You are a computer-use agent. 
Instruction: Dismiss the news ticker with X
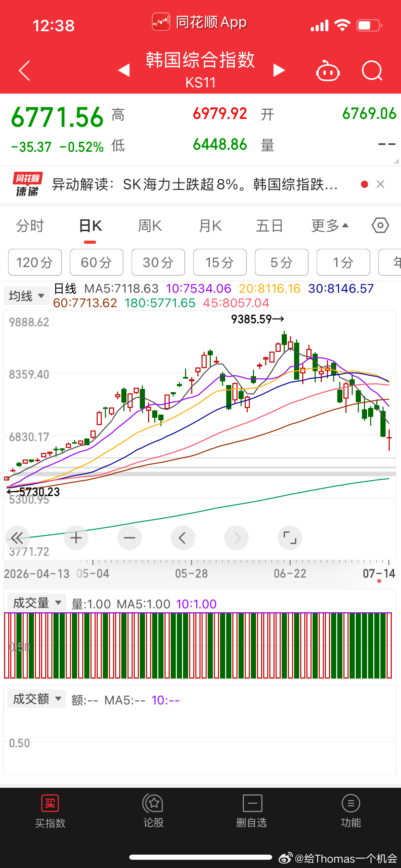pyautogui.click(x=380, y=184)
